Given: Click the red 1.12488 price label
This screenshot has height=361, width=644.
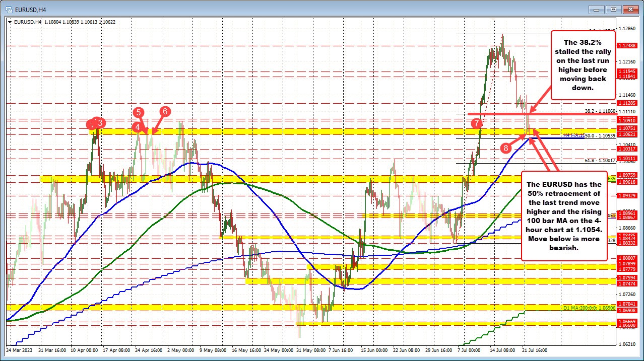Looking at the screenshot, I should point(626,46).
